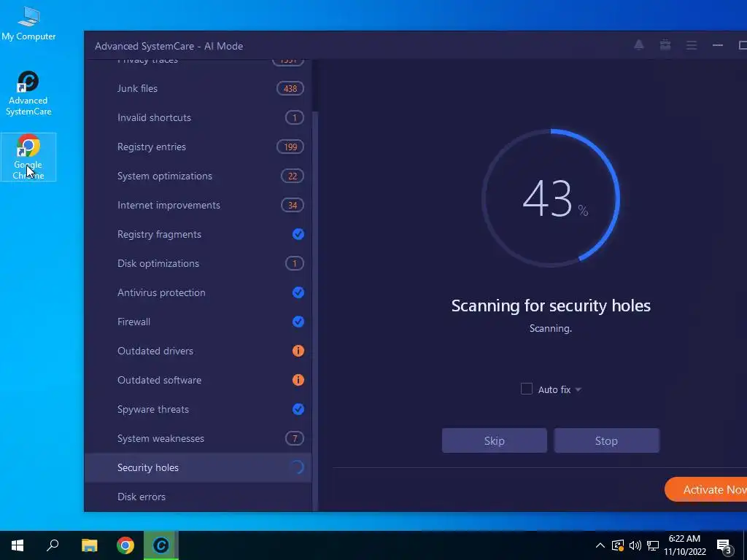Select Antivirus protection item

coord(198,292)
